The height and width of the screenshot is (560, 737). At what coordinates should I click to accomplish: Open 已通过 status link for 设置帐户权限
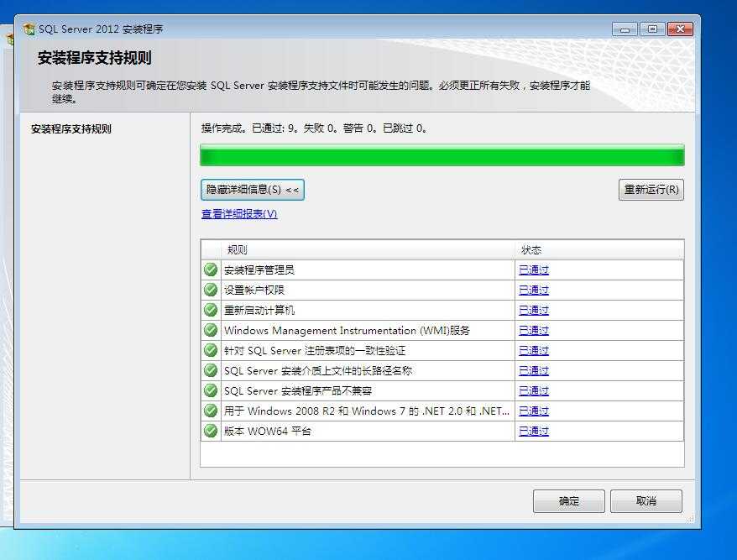click(534, 290)
